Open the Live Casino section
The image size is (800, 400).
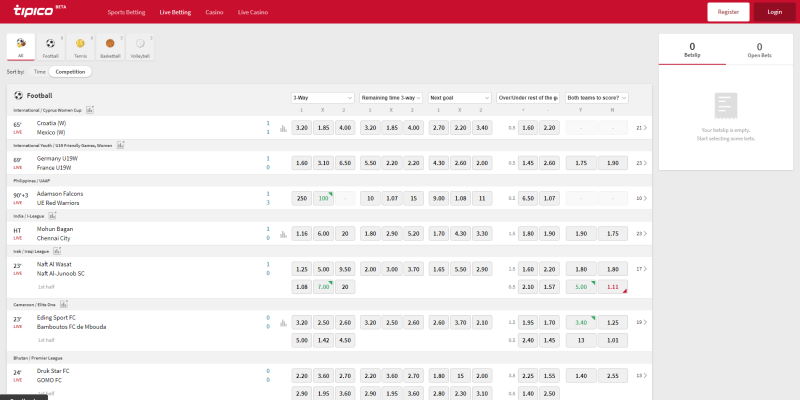(253, 12)
